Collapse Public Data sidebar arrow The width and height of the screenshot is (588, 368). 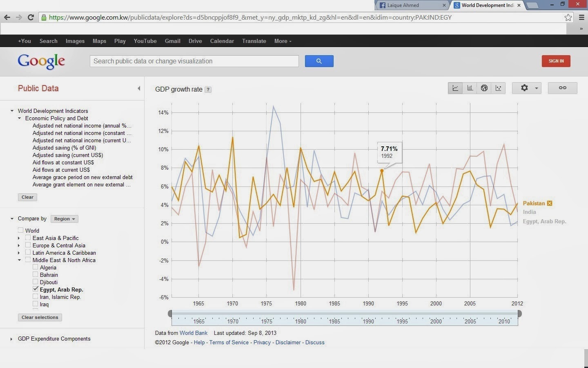point(139,88)
